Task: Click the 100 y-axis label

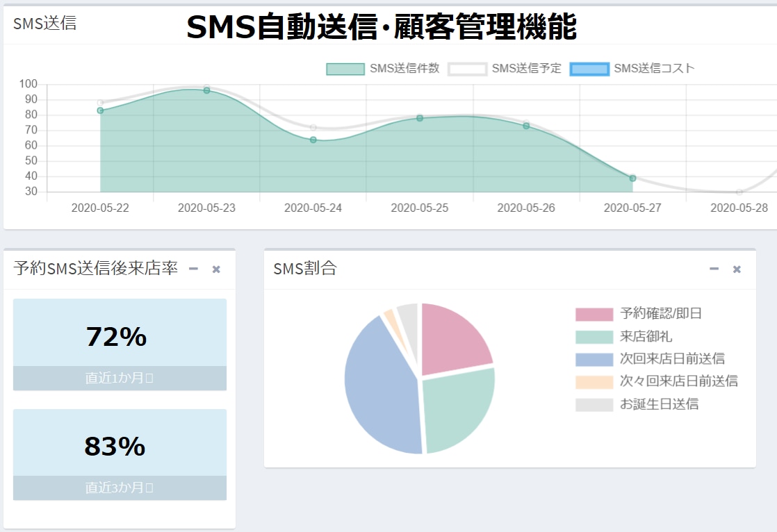Action: 28,84
